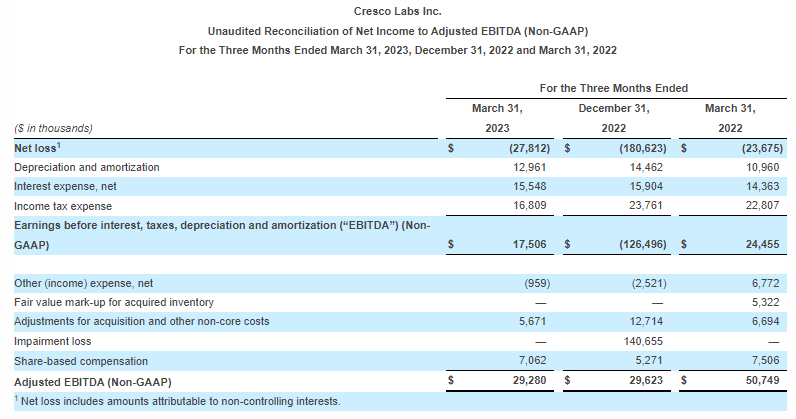The width and height of the screenshot is (796, 419).
Task: Select the Unaudited Reconciliation heading line
Action: tap(398, 30)
